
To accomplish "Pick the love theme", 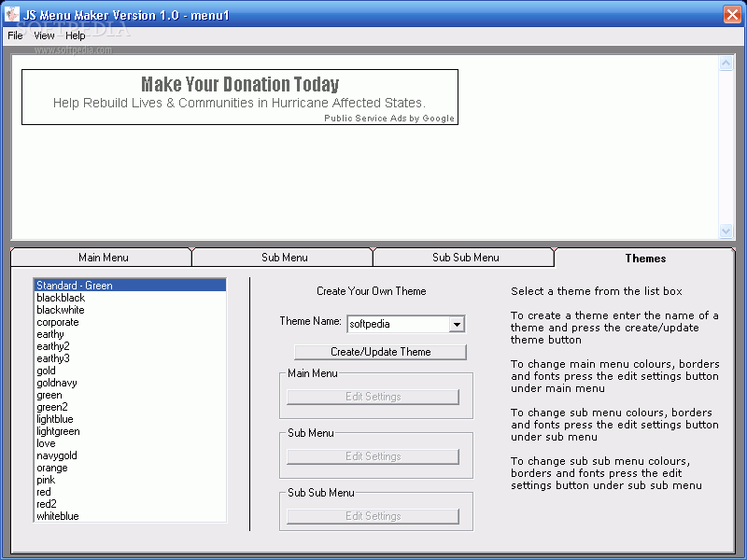I will pos(131,443).
